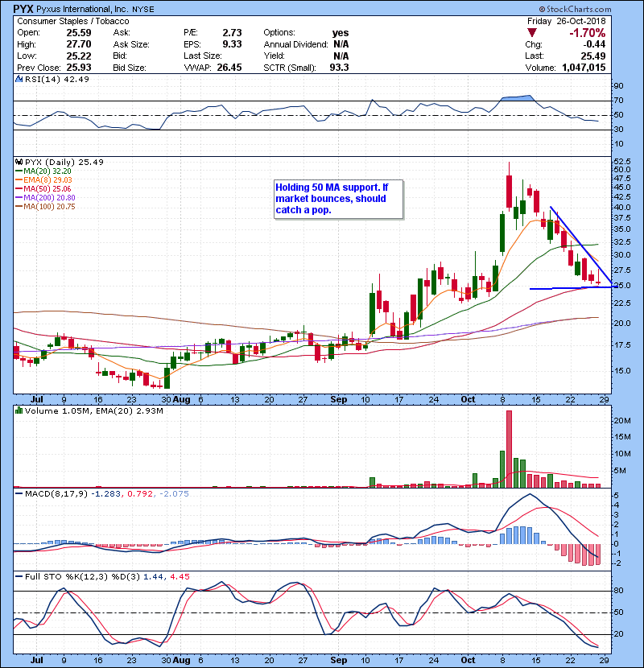
Task: Click the VWAP 26.45 value
Action: pyautogui.click(x=229, y=68)
